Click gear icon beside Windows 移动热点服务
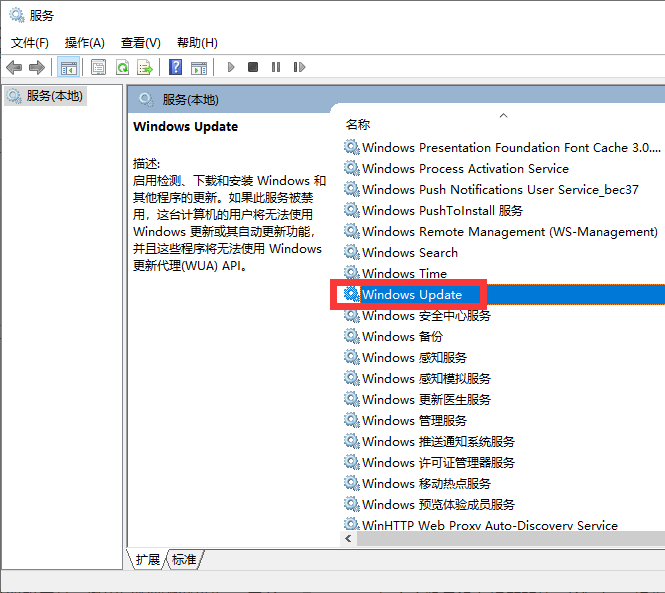This screenshot has width=665, height=593. [352, 483]
